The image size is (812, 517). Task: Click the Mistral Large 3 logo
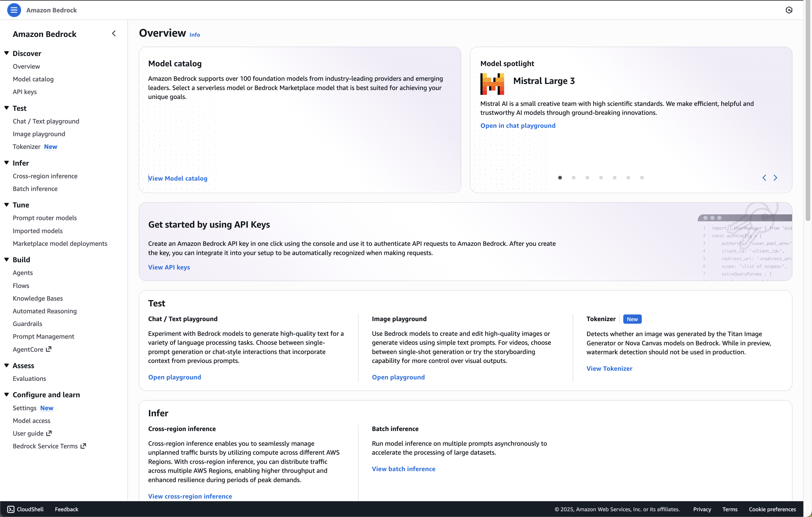tap(492, 84)
